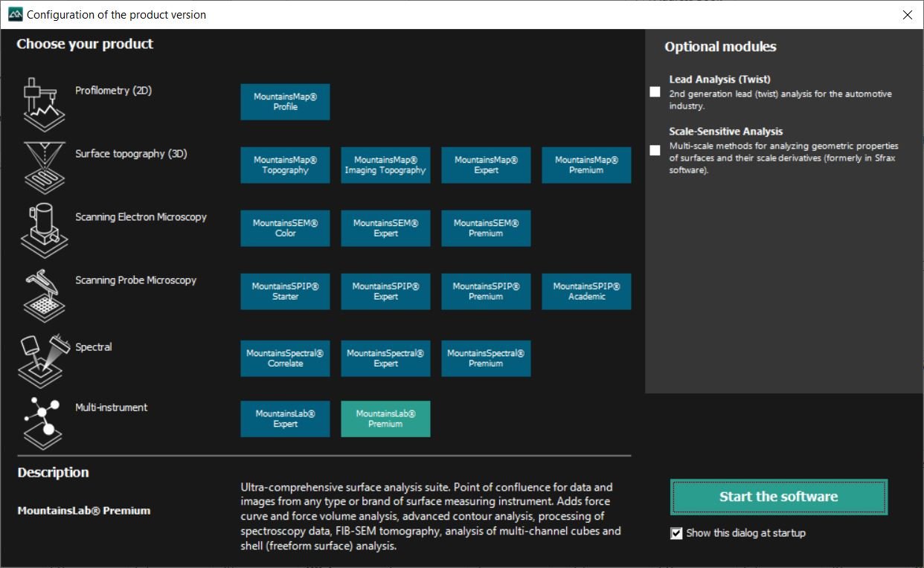924x568 pixels.
Task: Click the Optional modules heading
Action: tap(720, 47)
